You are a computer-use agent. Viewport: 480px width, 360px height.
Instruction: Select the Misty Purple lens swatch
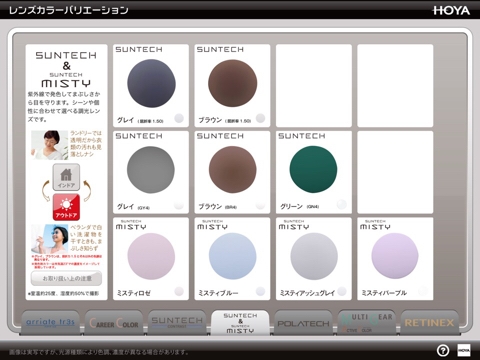(x=395, y=256)
